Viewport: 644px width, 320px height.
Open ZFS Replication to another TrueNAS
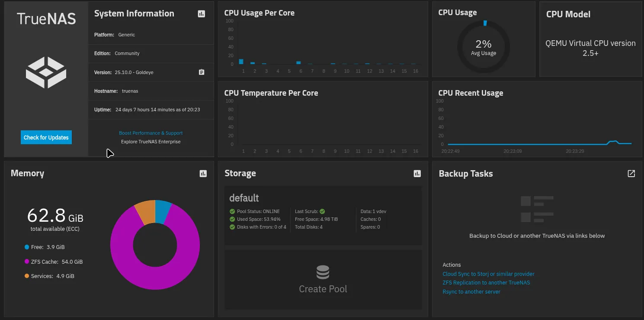(486, 283)
